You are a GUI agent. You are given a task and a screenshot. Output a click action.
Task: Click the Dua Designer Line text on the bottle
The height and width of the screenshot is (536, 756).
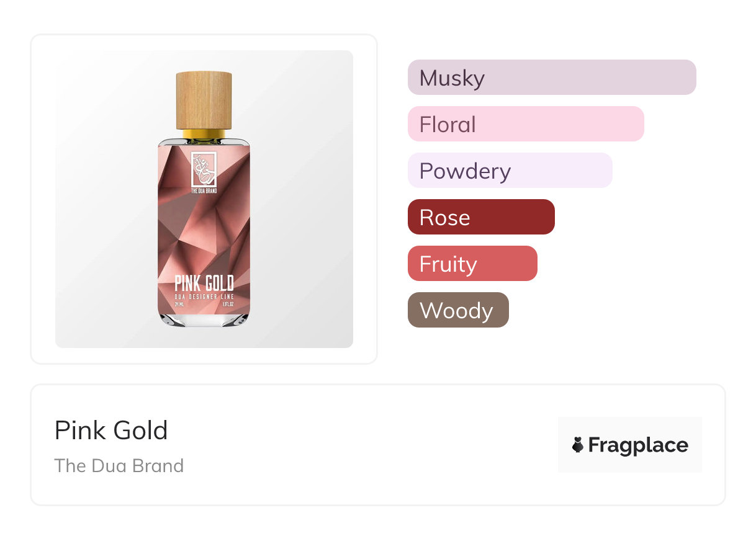[x=204, y=296]
